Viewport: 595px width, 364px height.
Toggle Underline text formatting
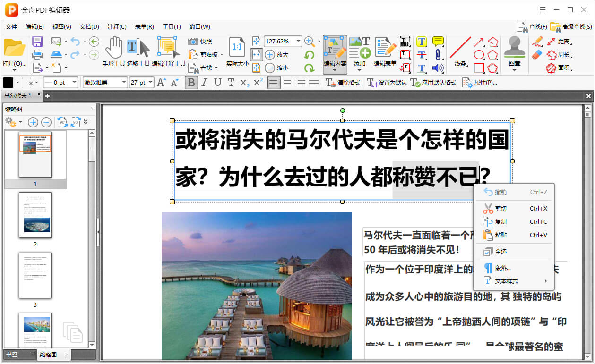pos(217,83)
